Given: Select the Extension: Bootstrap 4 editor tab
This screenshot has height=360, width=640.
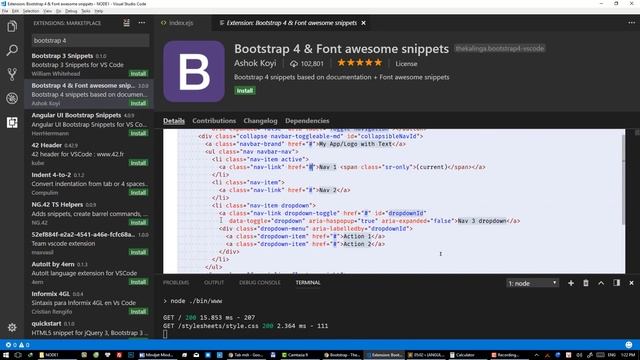Looking at the screenshot, I should point(291,23).
